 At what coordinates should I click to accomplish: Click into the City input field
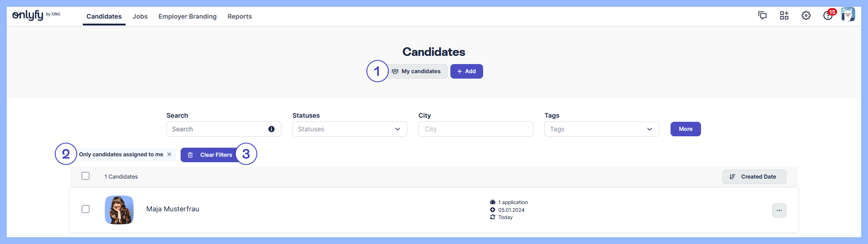(475, 129)
